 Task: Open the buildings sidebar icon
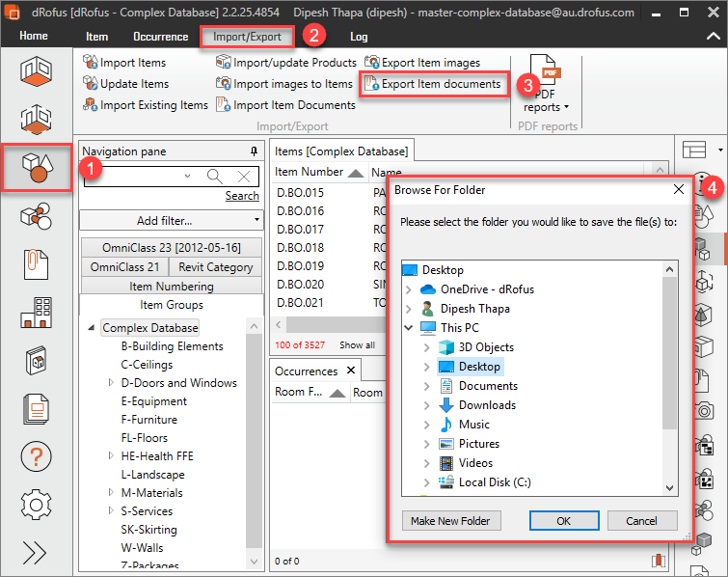pyautogui.click(x=36, y=313)
